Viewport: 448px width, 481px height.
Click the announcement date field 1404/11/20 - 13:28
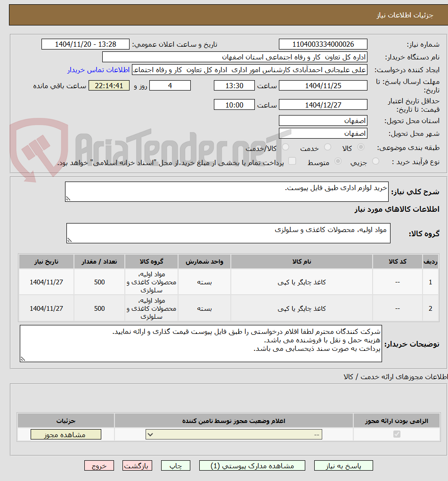tap(85, 44)
